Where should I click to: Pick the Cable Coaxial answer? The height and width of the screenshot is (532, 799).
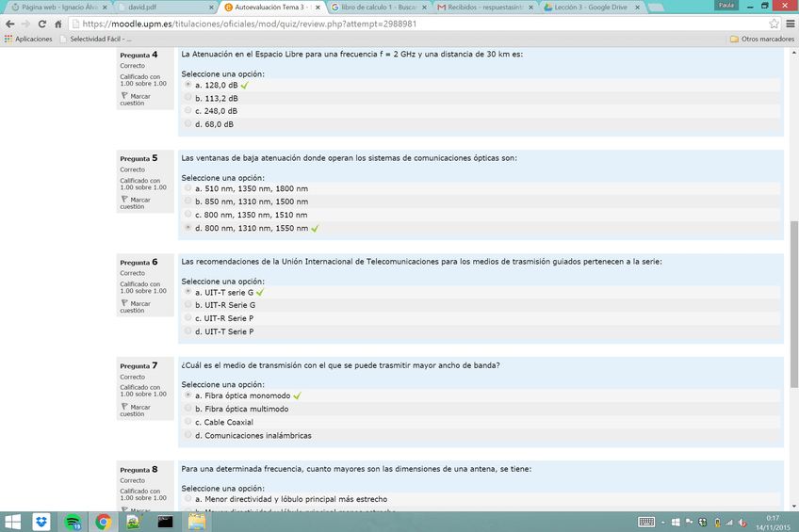pyautogui.click(x=188, y=422)
